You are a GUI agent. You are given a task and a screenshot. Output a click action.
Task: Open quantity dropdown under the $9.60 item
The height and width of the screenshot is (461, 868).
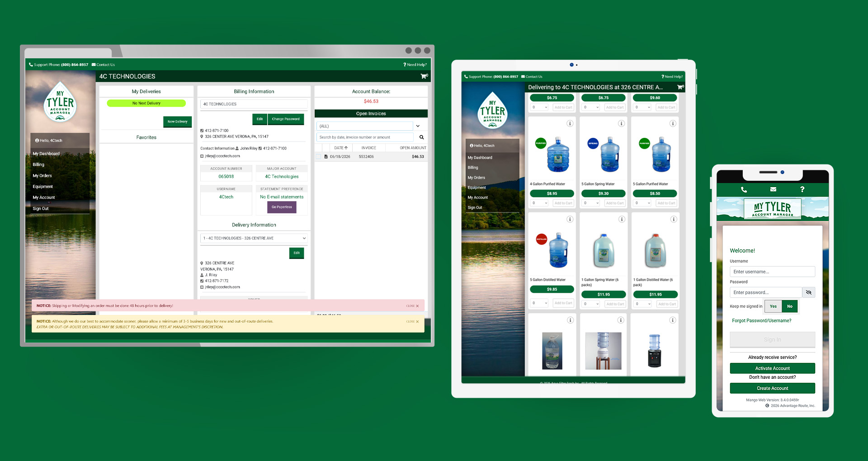point(642,108)
